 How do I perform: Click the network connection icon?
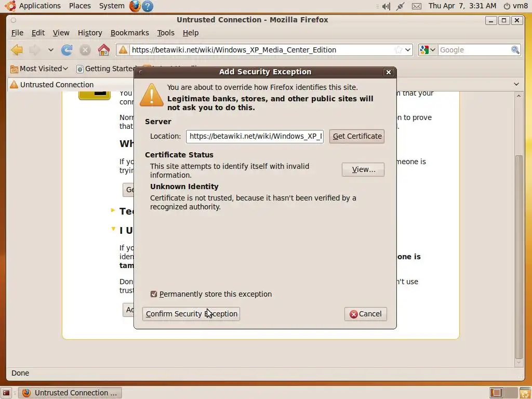(x=401, y=6)
